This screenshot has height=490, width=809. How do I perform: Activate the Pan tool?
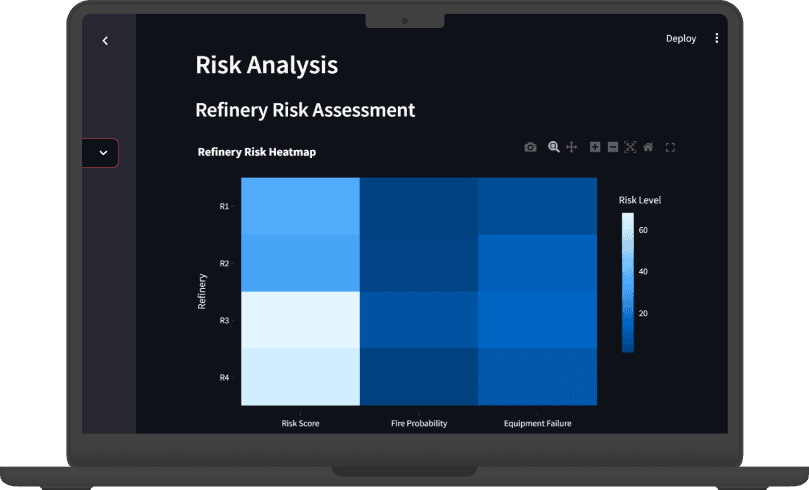tap(572, 147)
